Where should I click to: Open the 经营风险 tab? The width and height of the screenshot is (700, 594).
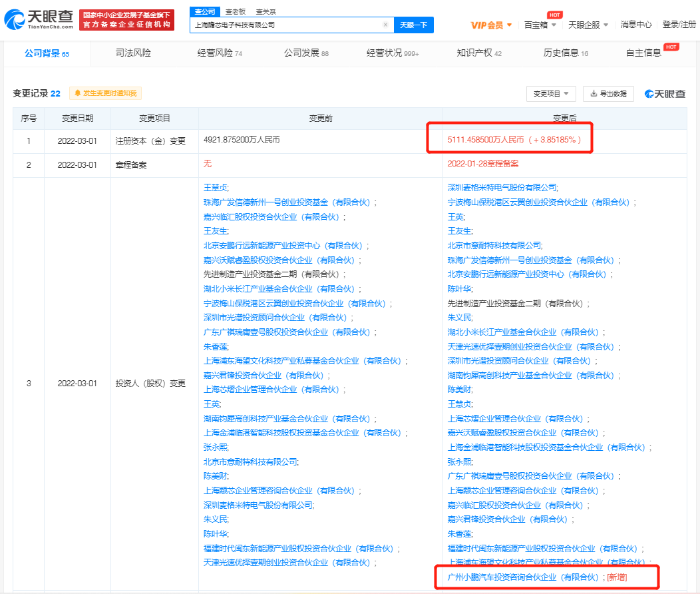point(220,53)
